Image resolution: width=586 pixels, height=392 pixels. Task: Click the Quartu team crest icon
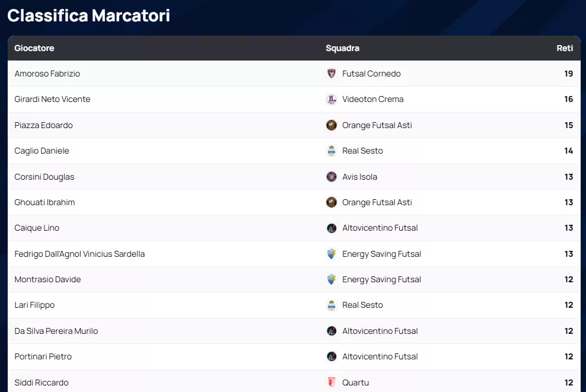(332, 383)
